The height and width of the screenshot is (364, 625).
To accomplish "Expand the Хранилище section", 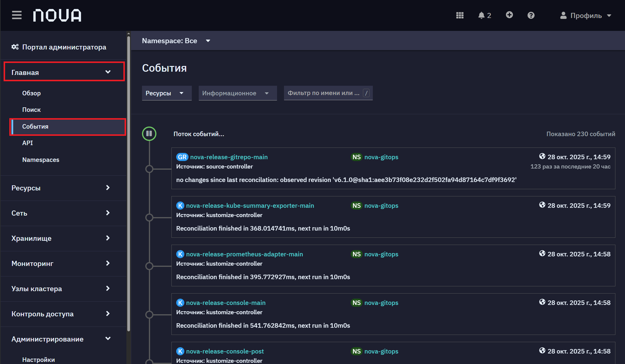I will click(64, 238).
